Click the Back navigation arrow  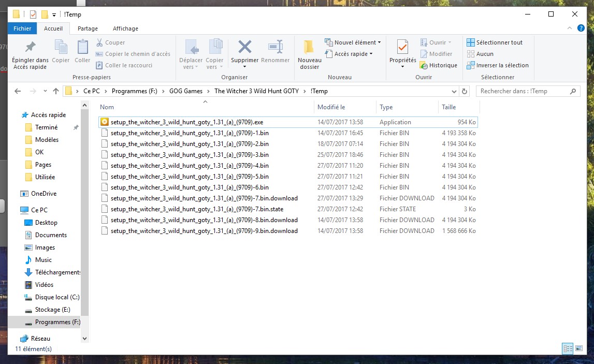pos(18,91)
